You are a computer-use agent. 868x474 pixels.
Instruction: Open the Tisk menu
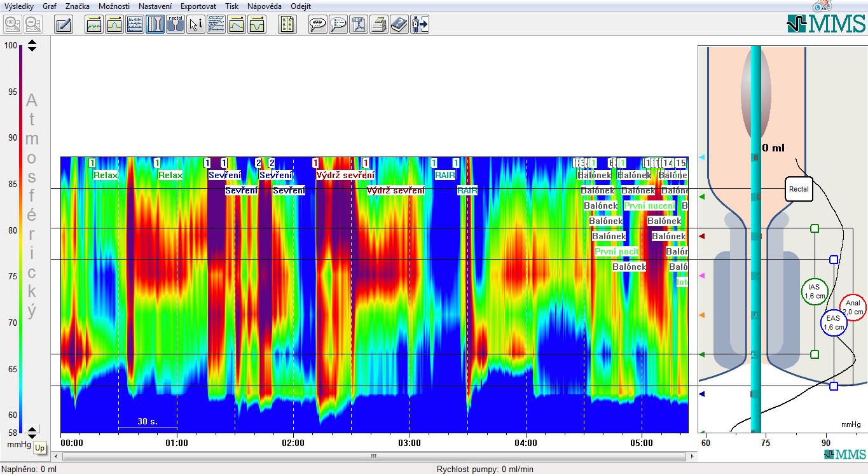tap(232, 6)
